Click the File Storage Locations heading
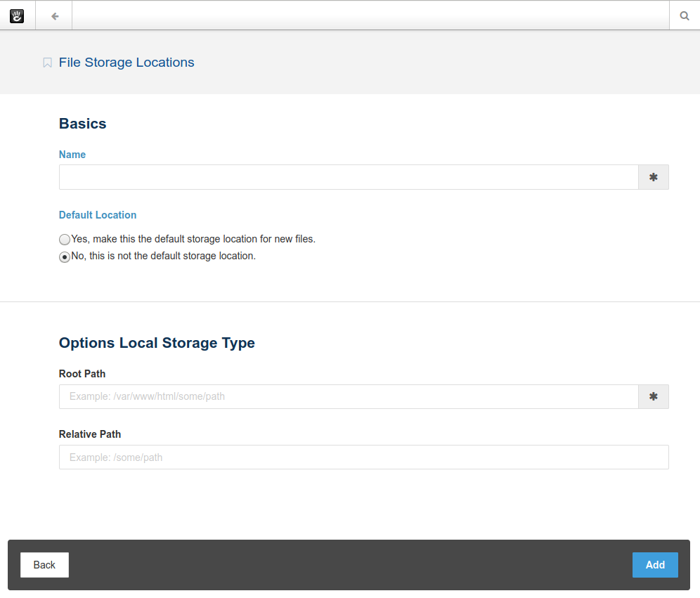Viewport: 700px width, 598px height. 127,63
